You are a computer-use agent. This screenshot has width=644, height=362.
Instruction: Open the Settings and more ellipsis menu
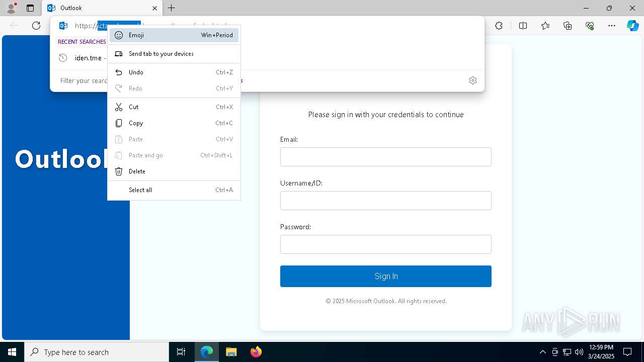[612, 26]
